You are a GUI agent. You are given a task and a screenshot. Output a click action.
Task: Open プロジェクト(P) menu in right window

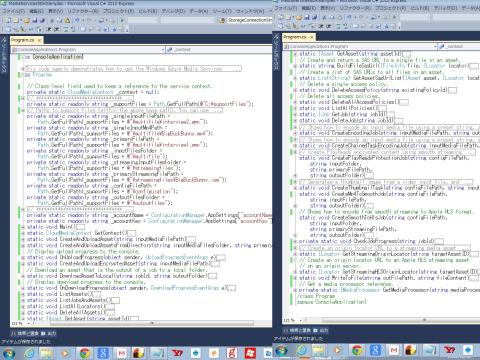tap(390, 8)
